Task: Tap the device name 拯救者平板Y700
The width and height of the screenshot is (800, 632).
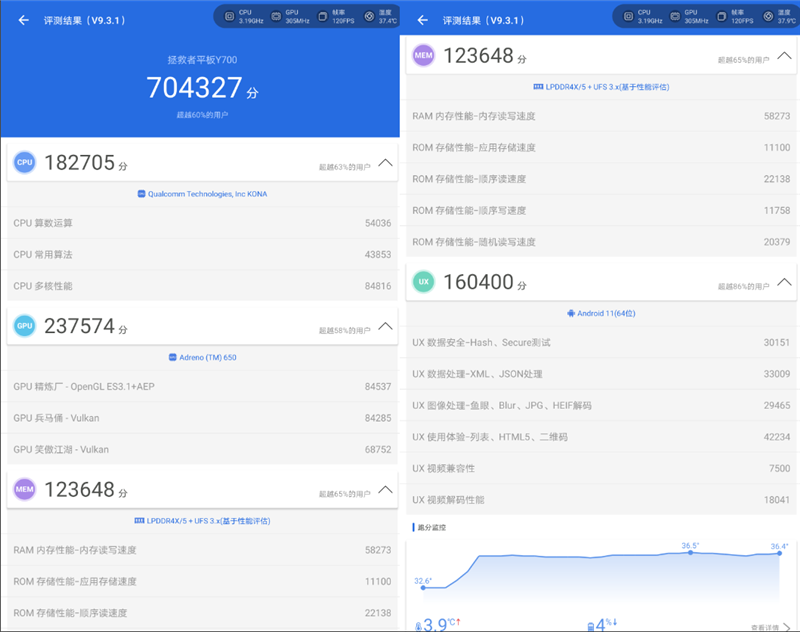Action: coord(203,60)
